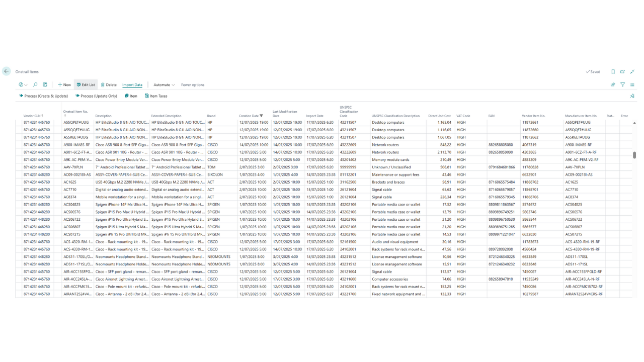Click Fewer options
644x362 pixels.
(x=193, y=85)
